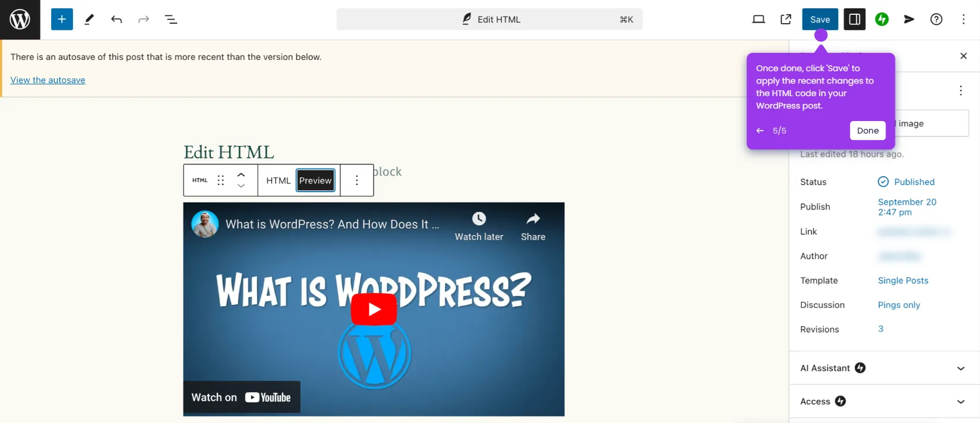Go back to the previous tour step
This screenshot has width=980, height=423.
pyautogui.click(x=760, y=131)
